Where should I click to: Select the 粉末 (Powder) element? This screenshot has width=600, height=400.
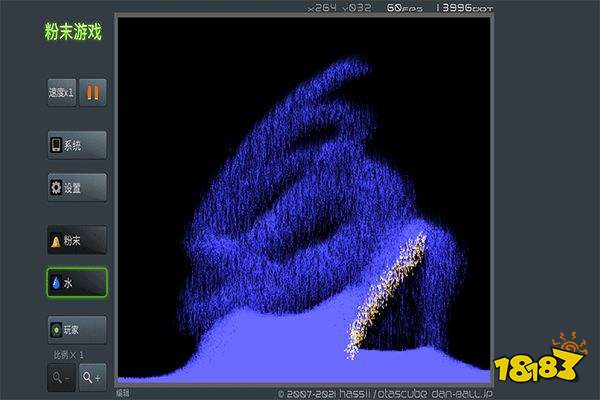point(76,241)
